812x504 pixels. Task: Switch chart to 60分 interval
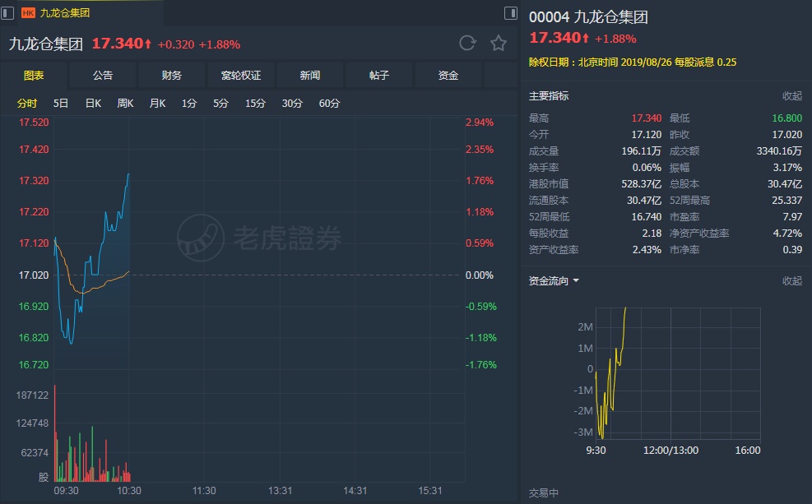(x=329, y=104)
